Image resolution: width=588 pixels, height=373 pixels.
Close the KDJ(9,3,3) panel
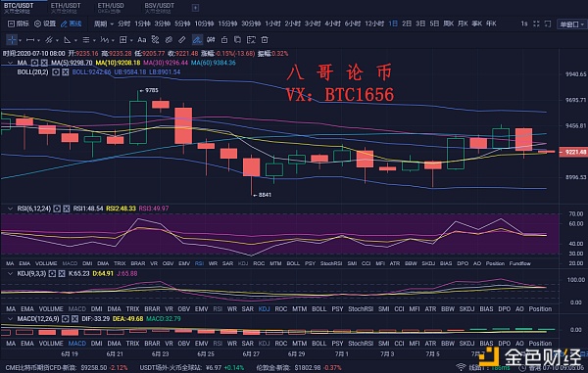[62, 274]
